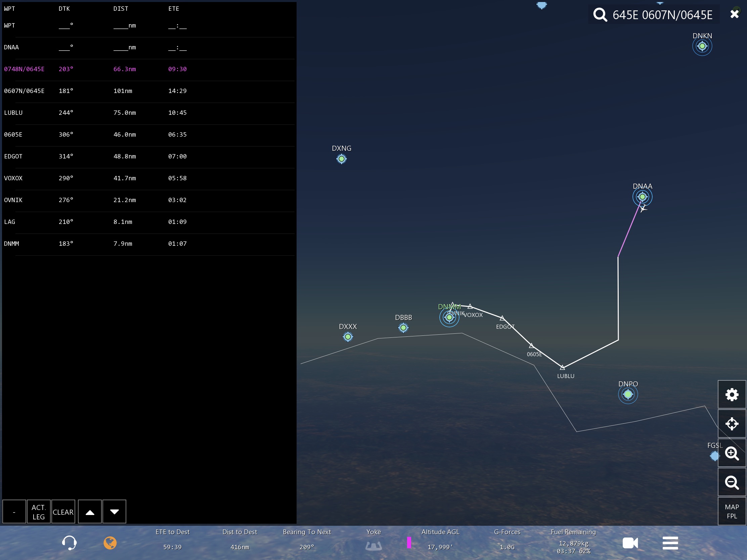
Task: Open ATC headset icon in status bar
Action: (69, 543)
